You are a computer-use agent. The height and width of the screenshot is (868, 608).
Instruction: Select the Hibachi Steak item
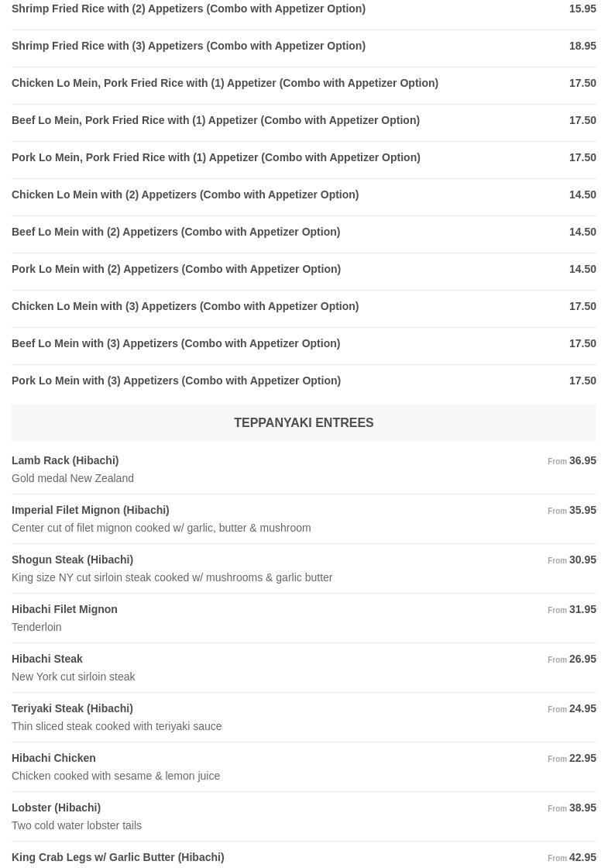47,659
